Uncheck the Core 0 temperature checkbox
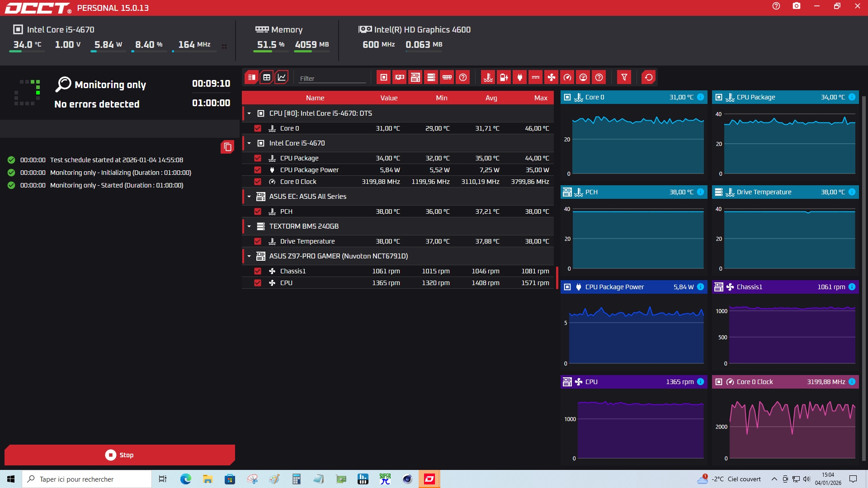 (258, 128)
